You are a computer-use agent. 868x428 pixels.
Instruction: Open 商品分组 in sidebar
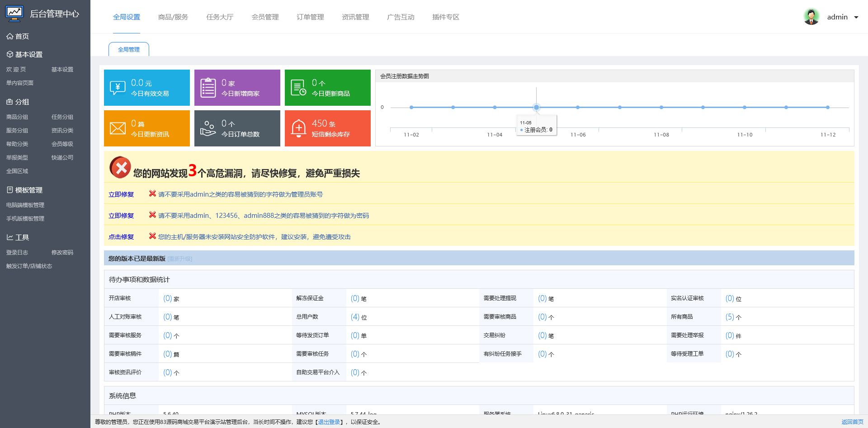pos(17,117)
